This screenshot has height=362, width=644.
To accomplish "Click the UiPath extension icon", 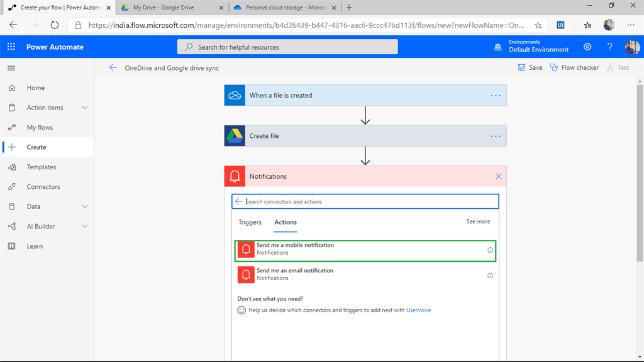I will point(560,25).
